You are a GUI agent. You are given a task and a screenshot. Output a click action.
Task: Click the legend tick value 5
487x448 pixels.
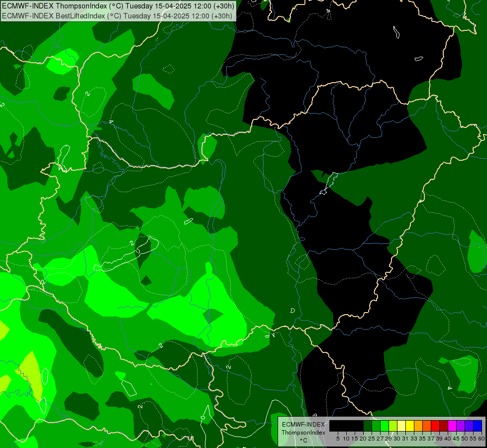pyautogui.click(x=338, y=439)
